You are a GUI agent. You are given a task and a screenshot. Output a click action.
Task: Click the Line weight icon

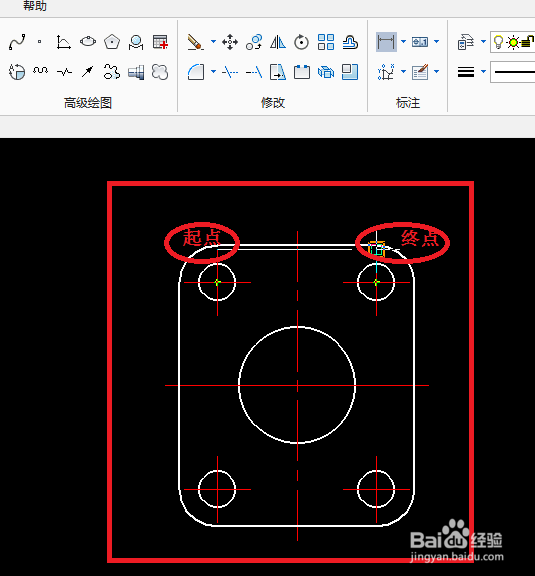(x=466, y=72)
